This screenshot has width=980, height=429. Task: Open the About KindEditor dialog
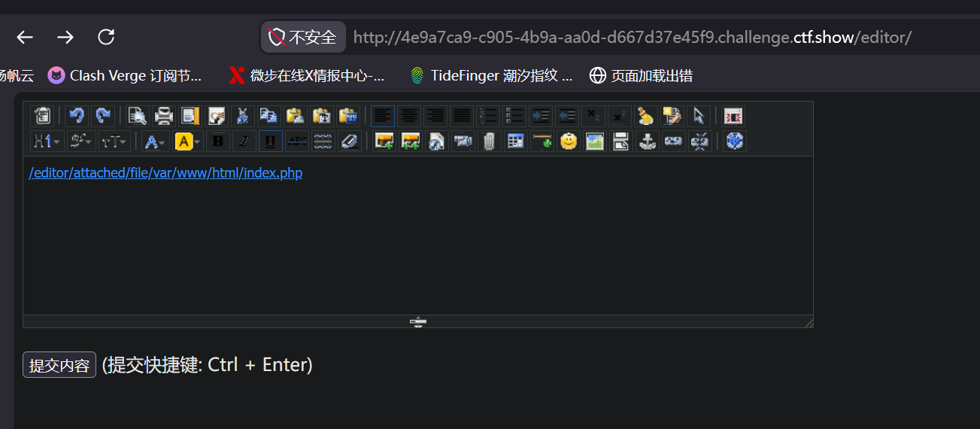(735, 141)
